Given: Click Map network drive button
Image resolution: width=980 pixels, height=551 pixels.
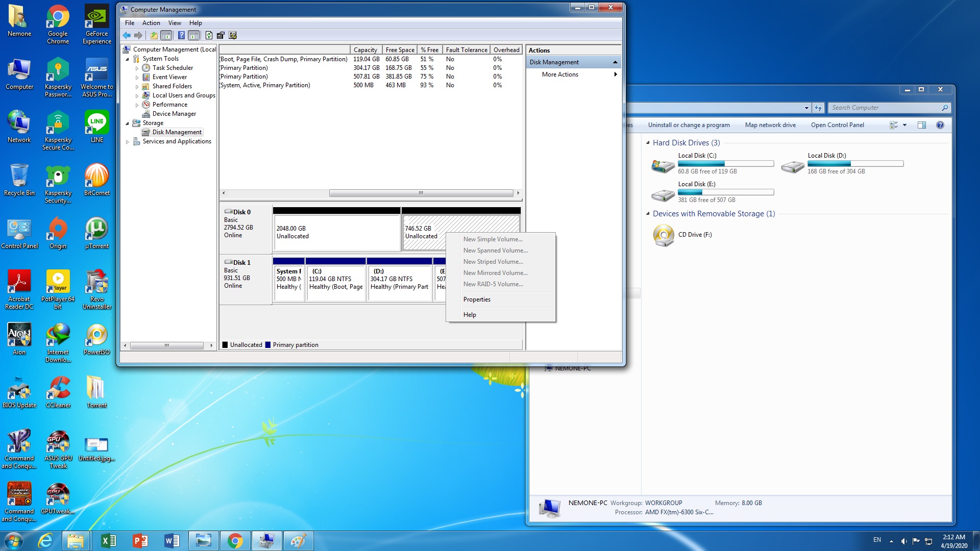Looking at the screenshot, I should coord(770,125).
